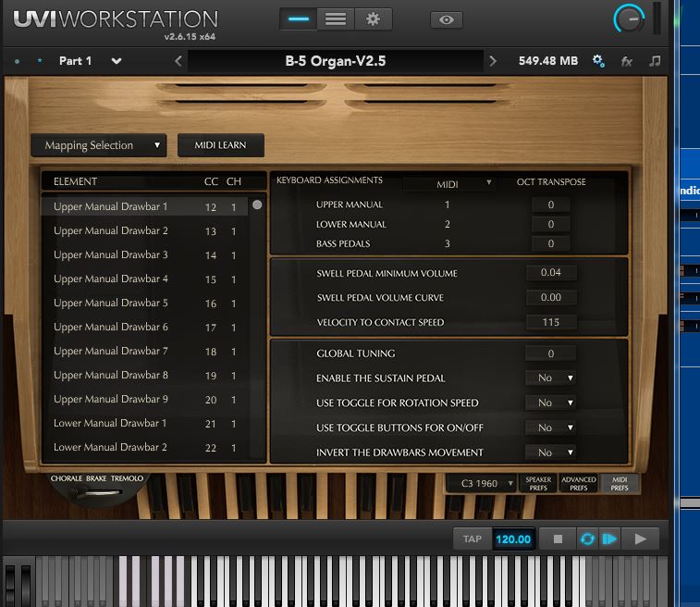Click the modulation wheel strip
Image resolution: width=700 pixels, height=607 pixels.
26,585
